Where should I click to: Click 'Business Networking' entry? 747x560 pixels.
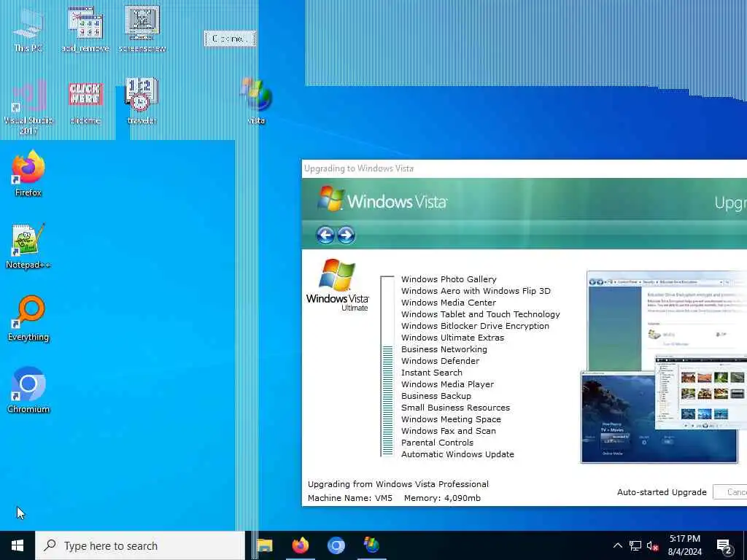[444, 349]
